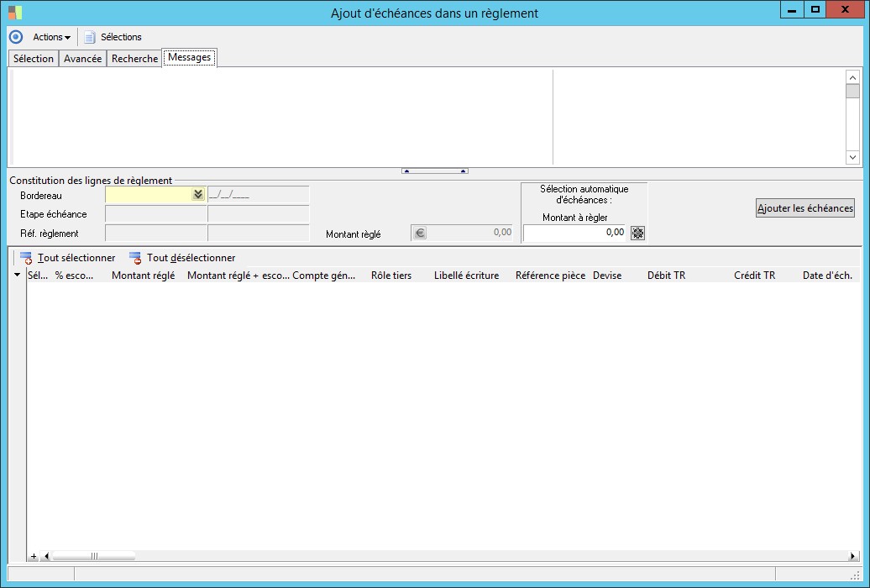Viewport: 870px width, 588px height.
Task: Click the grid horizontal scrollbar thumb
Action: 94,556
